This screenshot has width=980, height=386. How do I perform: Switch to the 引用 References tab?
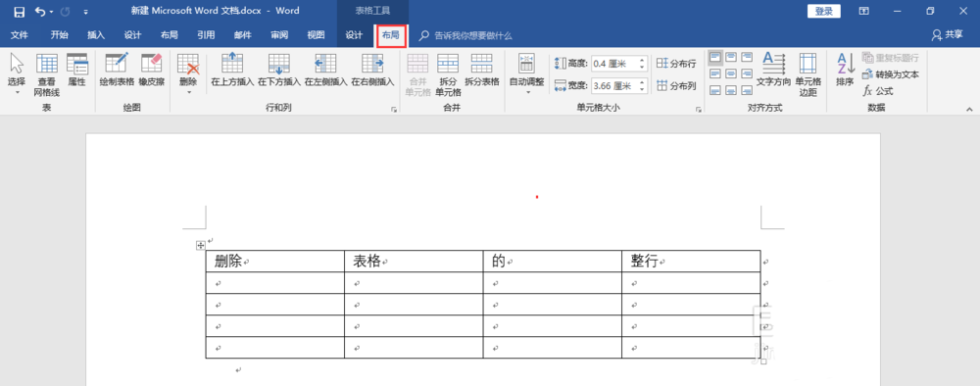pyautogui.click(x=206, y=35)
